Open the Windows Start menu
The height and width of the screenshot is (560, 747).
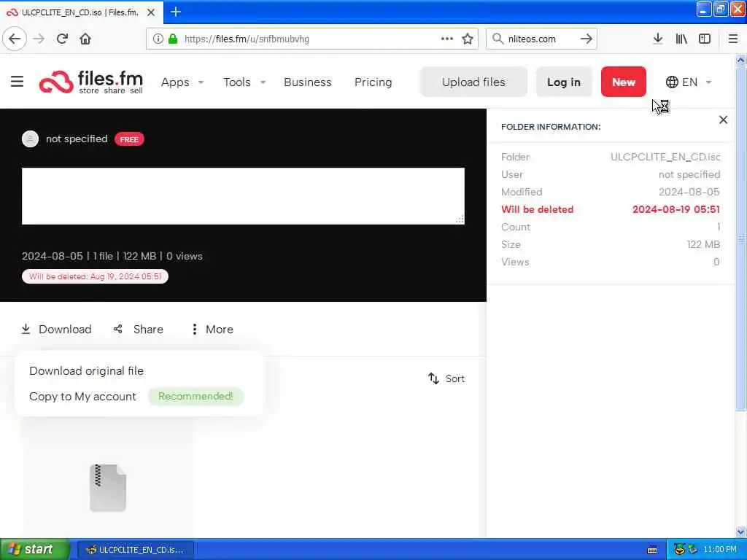pos(35,549)
